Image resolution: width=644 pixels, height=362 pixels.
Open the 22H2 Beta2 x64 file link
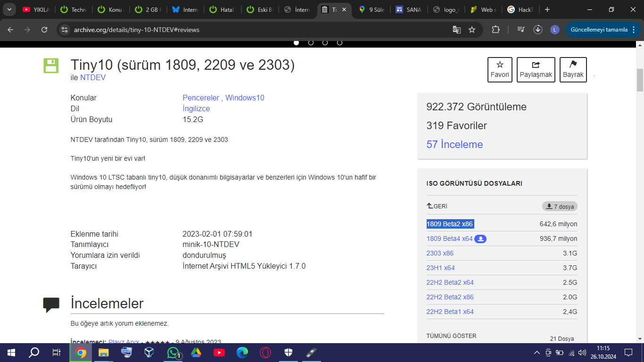(x=450, y=283)
